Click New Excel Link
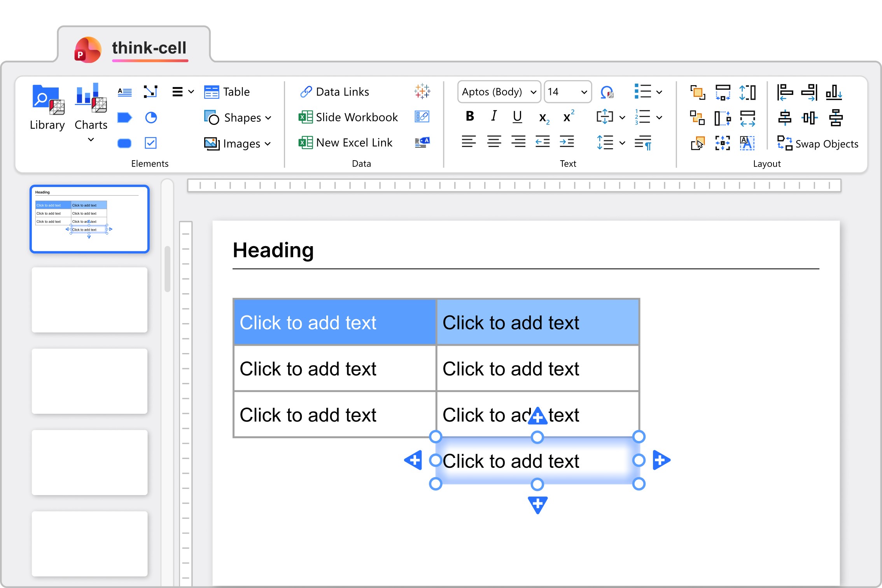This screenshot has width=882, height=588. [346, 143]
